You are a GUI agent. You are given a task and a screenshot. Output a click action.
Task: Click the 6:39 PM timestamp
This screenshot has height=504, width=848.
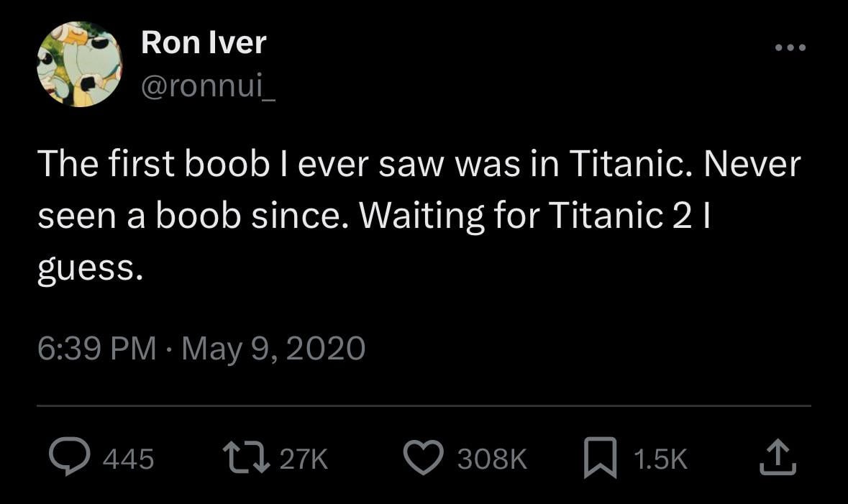pos(96,348)
